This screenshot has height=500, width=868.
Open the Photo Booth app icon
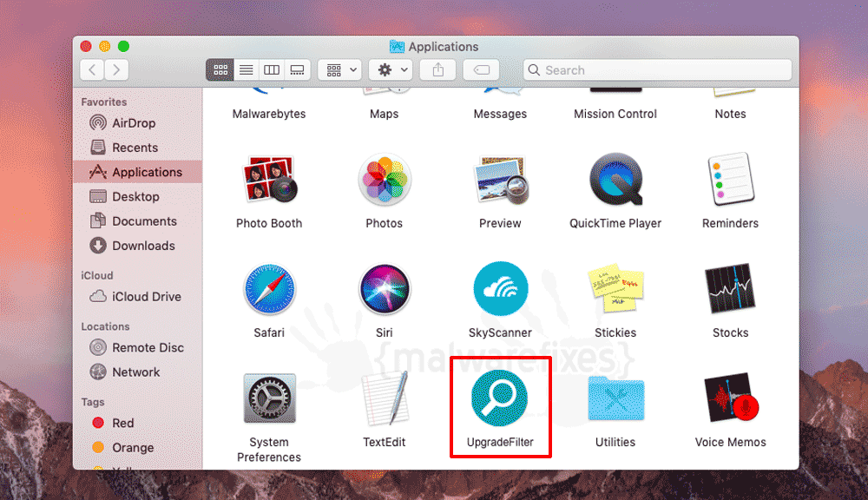point(270,179)
